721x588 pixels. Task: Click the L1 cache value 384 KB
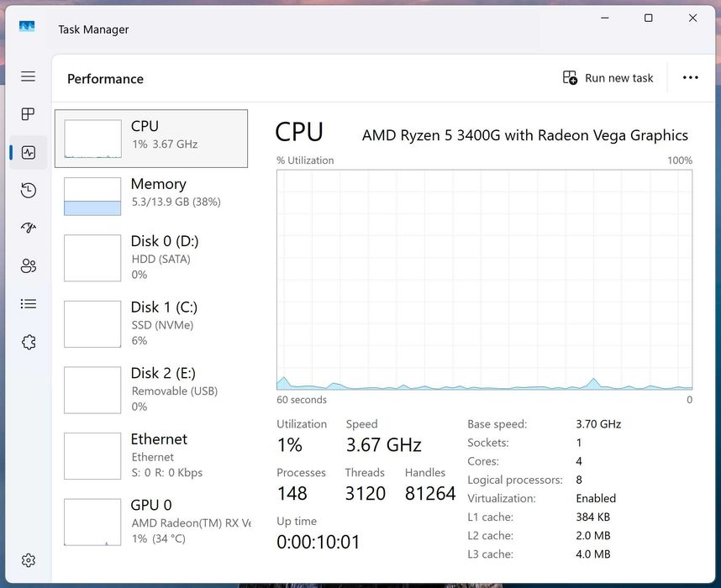click(x=592, y=517)
